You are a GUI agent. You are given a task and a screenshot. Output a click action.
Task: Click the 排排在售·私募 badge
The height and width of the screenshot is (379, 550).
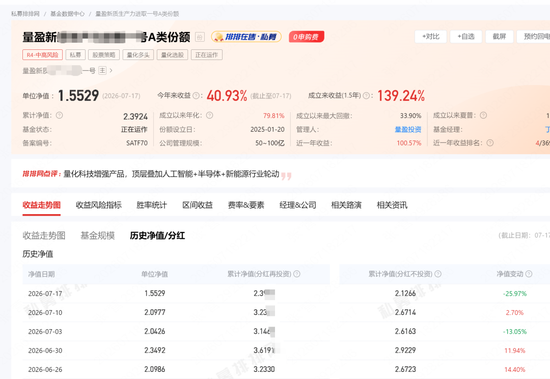tap(246, 37)
